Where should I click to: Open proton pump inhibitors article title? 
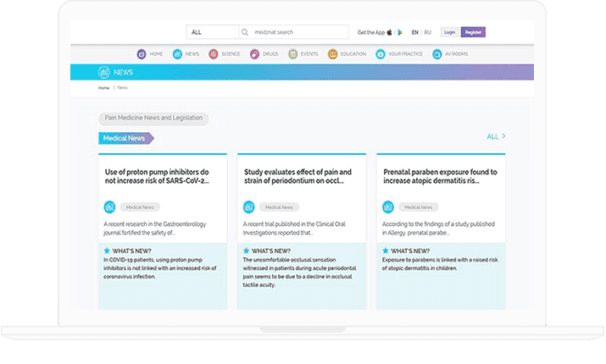coord(157,176)
